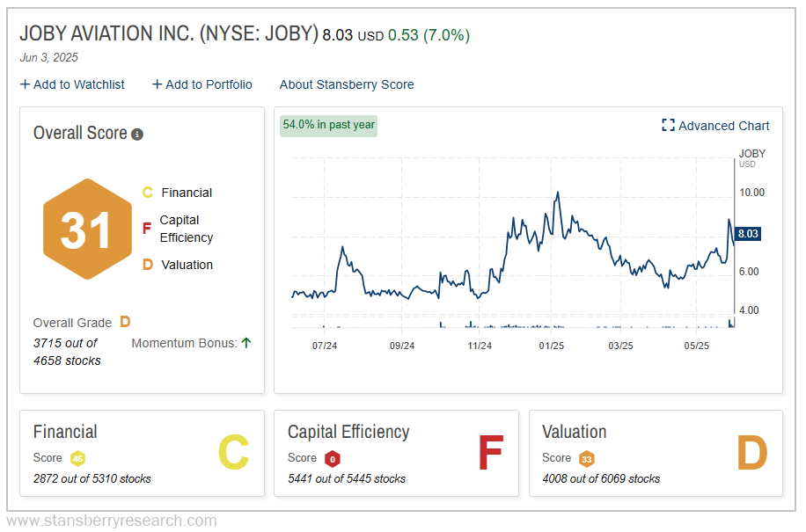The width and height of the screenshot is (806, 532).
Task: Click the plus icon beside Add to Watchlist
Action: tap(25, 84)
